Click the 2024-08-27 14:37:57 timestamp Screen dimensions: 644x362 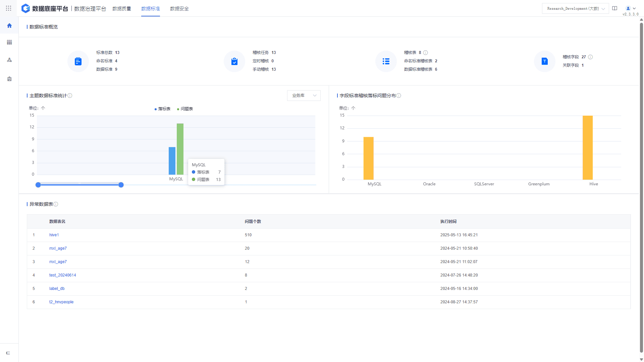(x=459, y=302)
